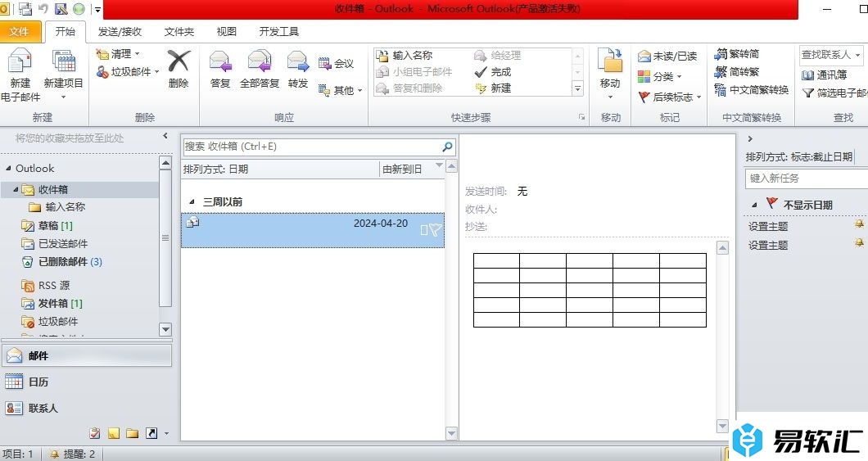The height and width of the screenshot is (461, 868).
Task: Collapse the 不显示日期 task group
Action: point(754,205)
